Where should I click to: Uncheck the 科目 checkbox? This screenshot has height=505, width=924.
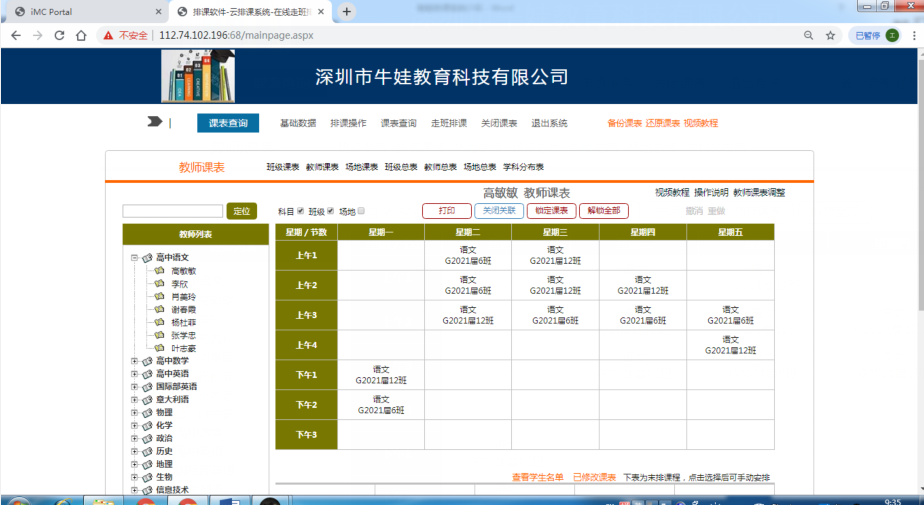coord(301,210)
